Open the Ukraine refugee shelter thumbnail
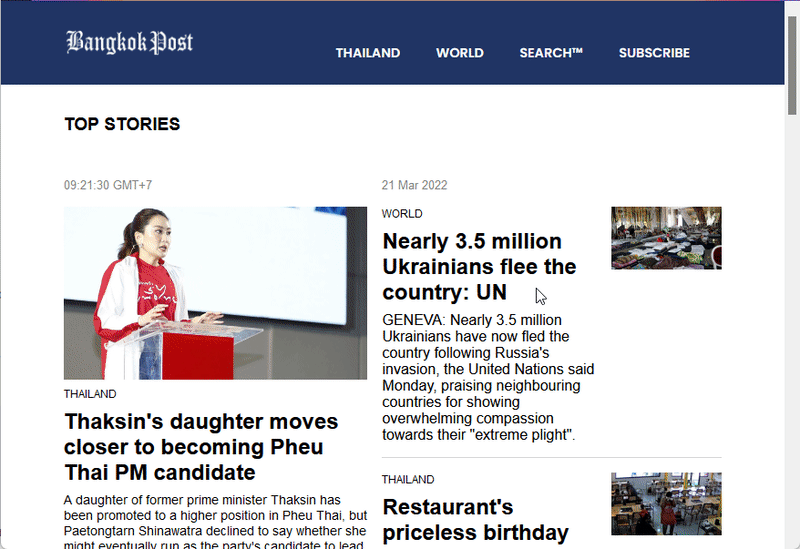Screen dimensions: 800x549 click(666, 238)
